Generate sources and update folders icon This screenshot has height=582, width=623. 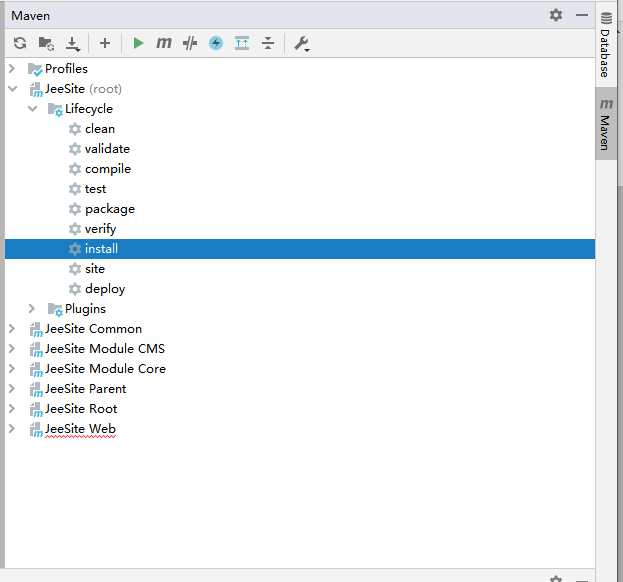tap(46, 43)
